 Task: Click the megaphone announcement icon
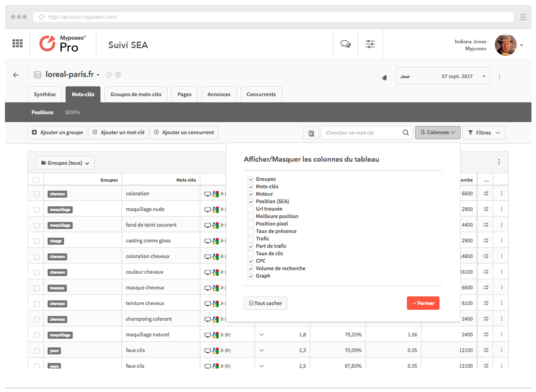click(x=384, y=77)
